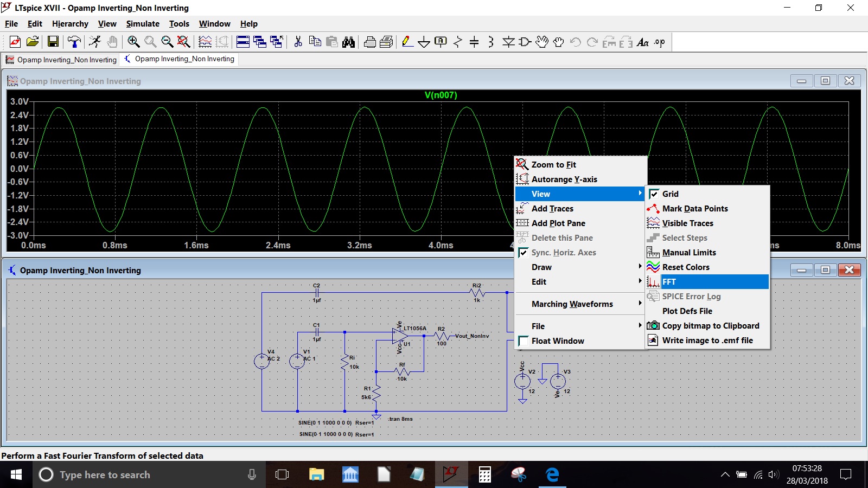Choose Write image to .emf file

[707, 341]
